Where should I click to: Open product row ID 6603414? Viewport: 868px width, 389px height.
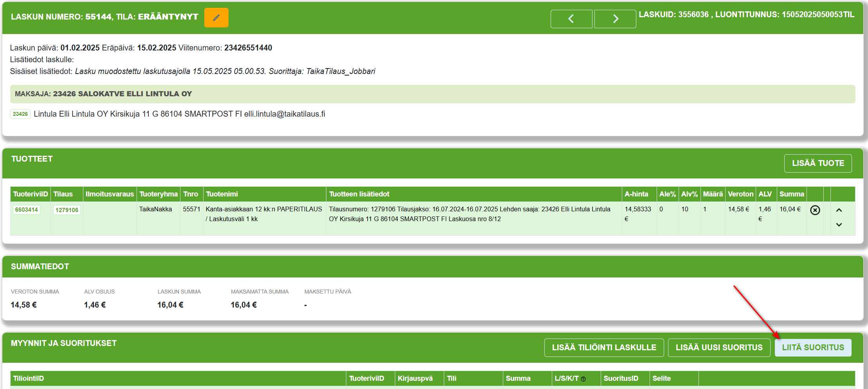click(x=27, y=210)
